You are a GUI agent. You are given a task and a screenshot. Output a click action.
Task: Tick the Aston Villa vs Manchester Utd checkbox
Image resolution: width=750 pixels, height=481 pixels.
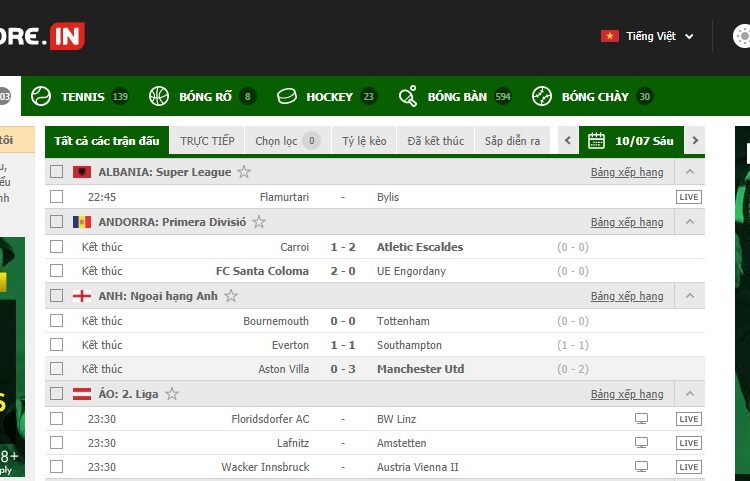tap(56, 369)
